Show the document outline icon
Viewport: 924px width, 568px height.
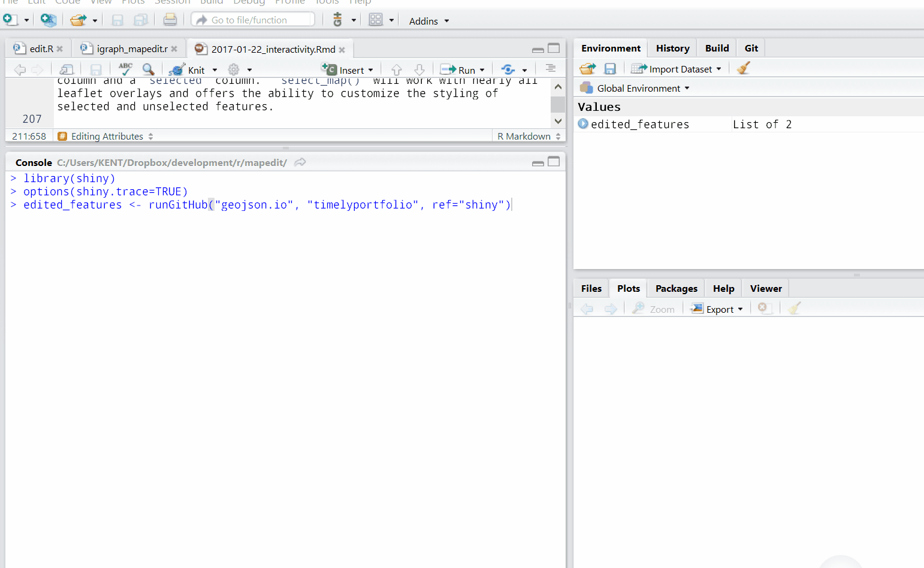(x=551, y=68)
